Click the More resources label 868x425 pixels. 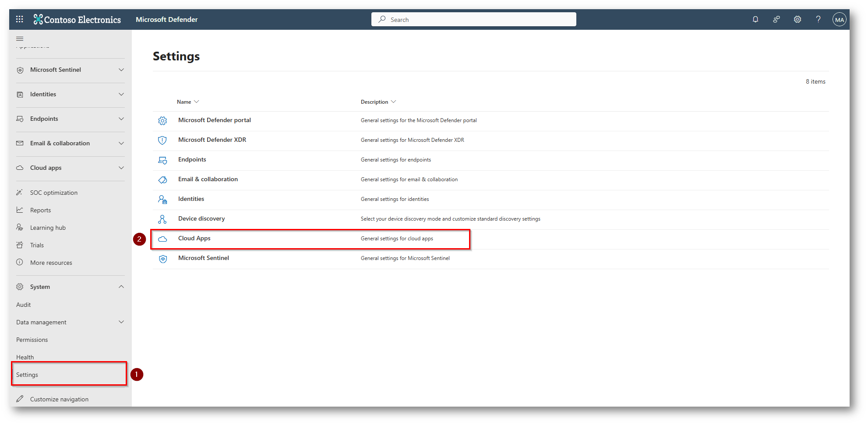pos(51,263)
